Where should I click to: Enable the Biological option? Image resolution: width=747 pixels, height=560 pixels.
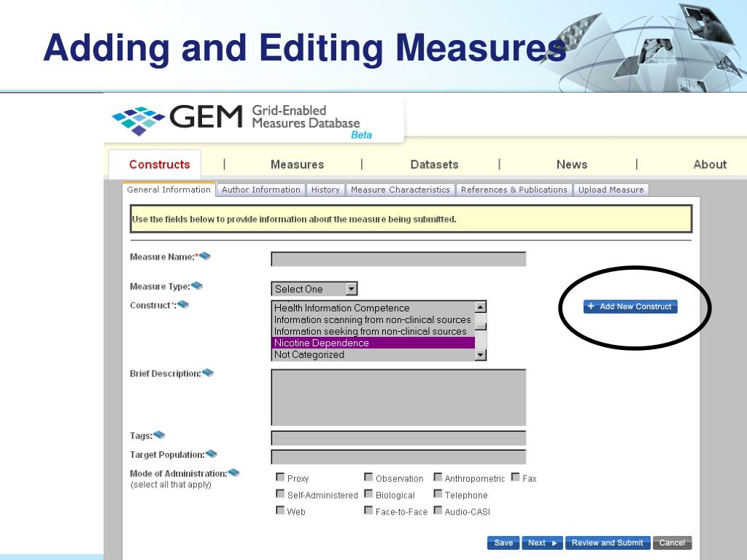pyautogui.click(x=368, y=494)
